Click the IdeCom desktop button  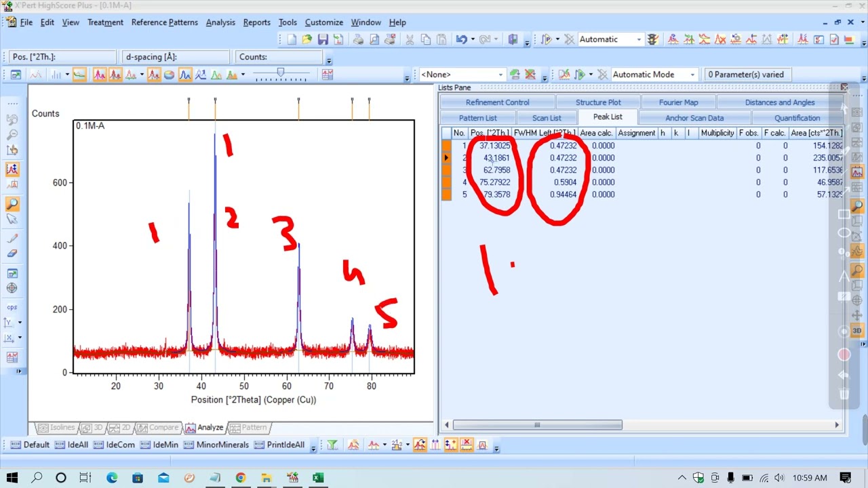click(115, 445)
